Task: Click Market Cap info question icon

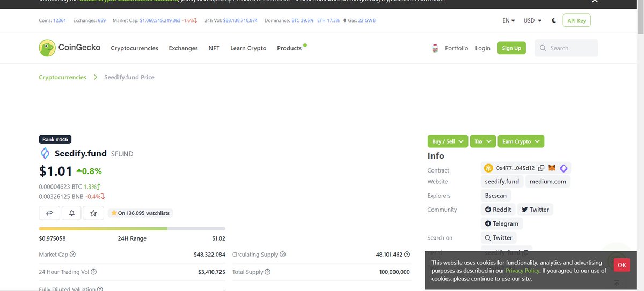Action: coord(73,255)
